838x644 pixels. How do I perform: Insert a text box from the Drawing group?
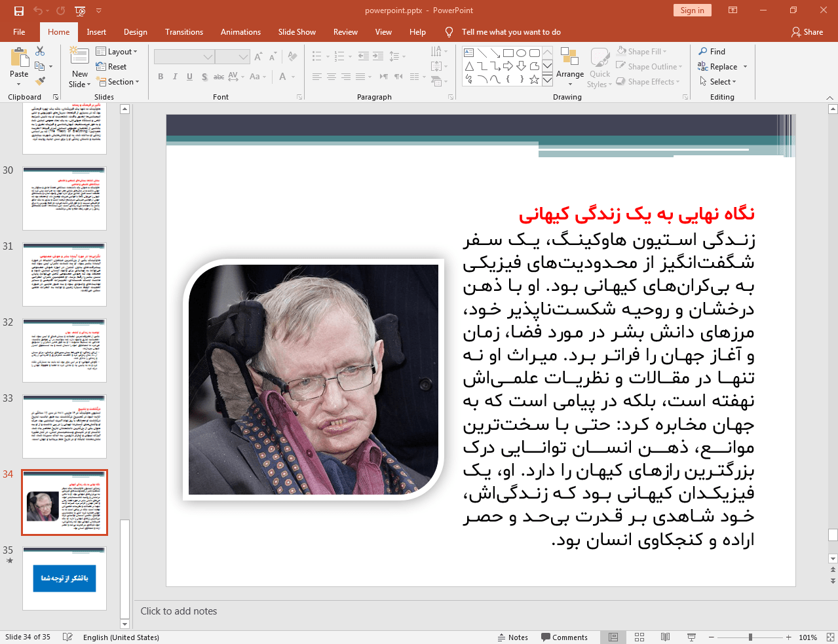coord(468,52)
